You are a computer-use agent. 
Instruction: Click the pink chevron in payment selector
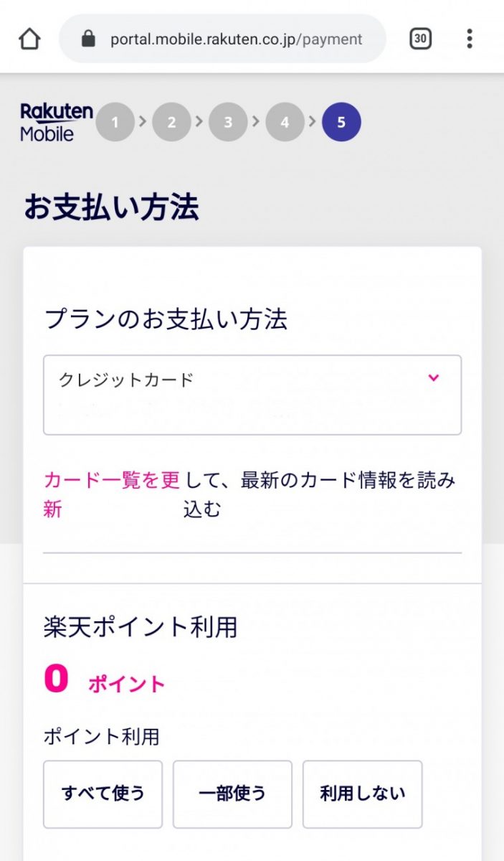pos(433,378)
